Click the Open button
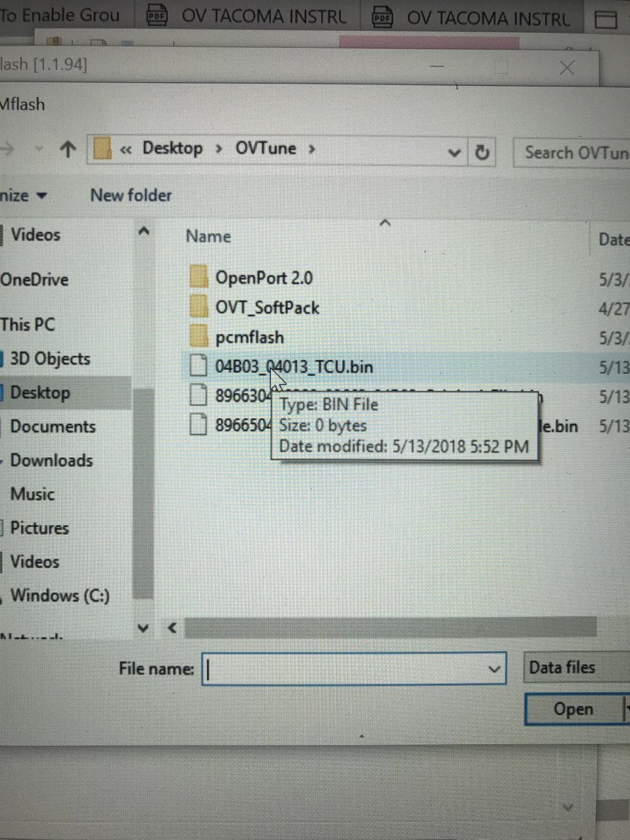Viewport: 630px width, 840px height. click(x=574, y=709)
